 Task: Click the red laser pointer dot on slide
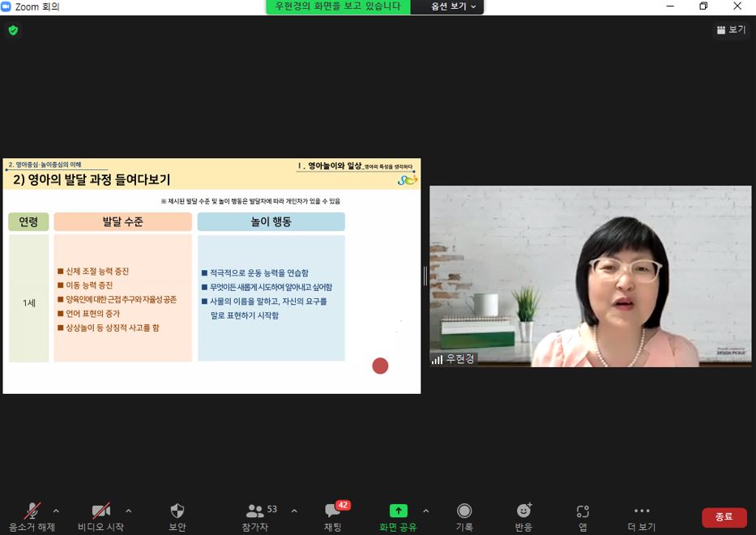[380, 366]
